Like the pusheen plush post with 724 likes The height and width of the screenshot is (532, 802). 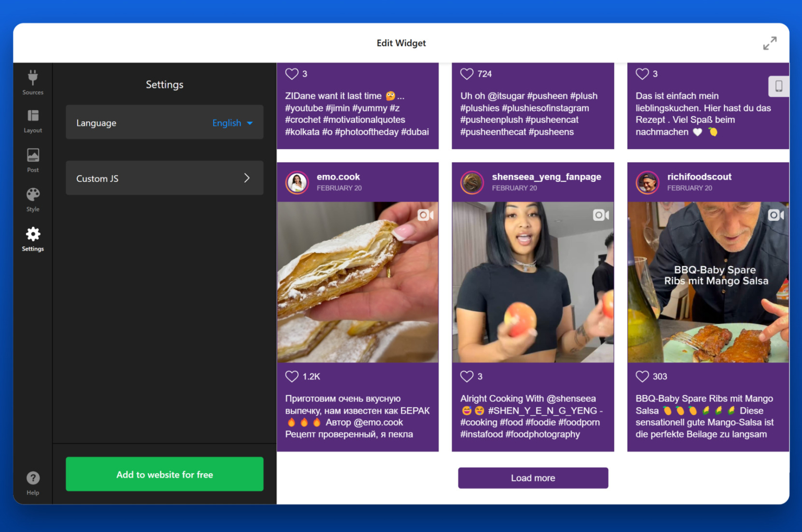467,74
